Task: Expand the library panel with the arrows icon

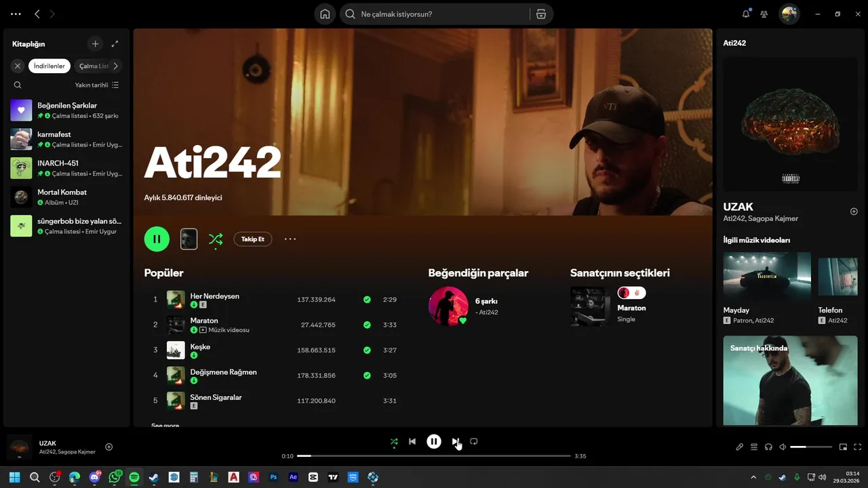Action: tap(115, 44)
